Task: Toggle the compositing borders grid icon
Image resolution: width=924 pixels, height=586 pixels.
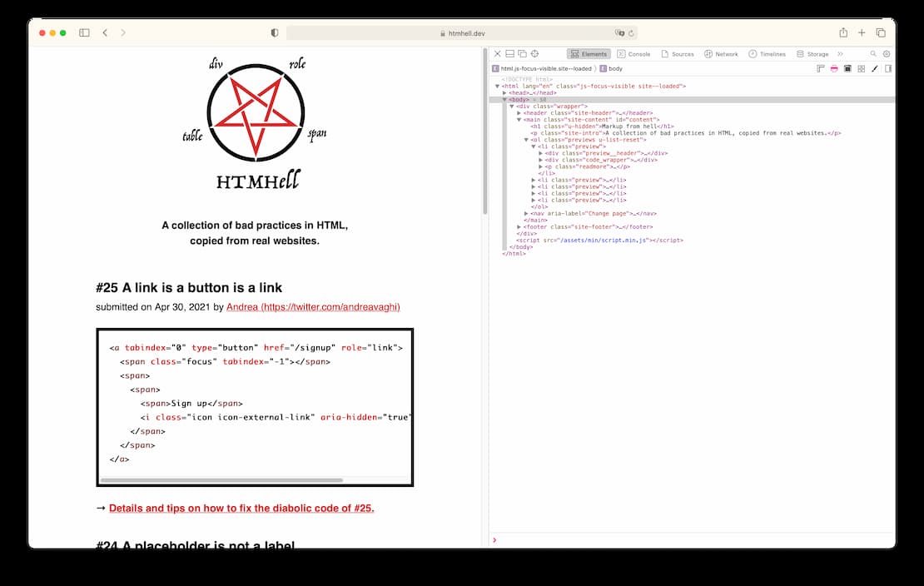Action: [x=861, y=68]
